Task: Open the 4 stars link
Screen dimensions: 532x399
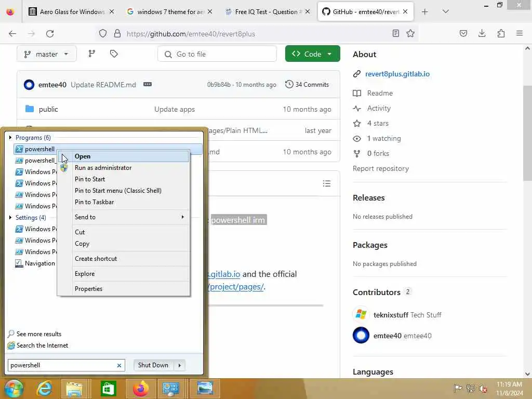Action: click(378, 124)
